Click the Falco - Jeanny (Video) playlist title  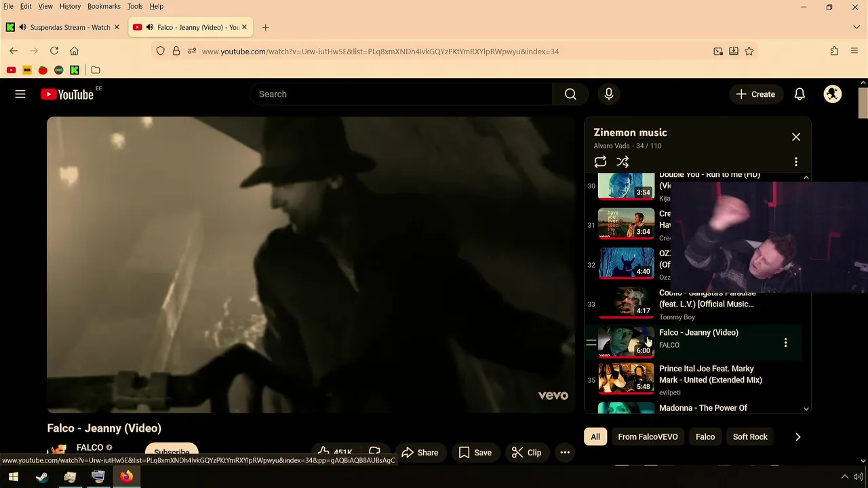698,332
